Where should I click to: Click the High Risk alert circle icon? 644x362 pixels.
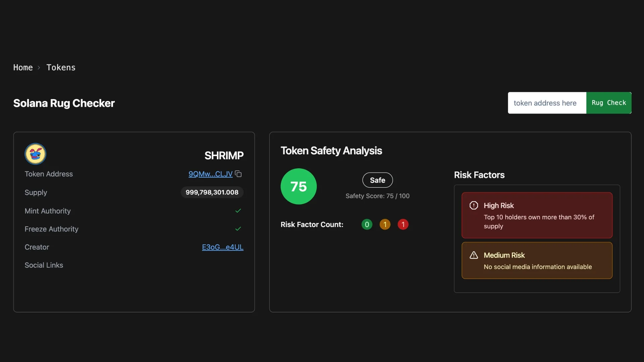click(x=474, y=205)
